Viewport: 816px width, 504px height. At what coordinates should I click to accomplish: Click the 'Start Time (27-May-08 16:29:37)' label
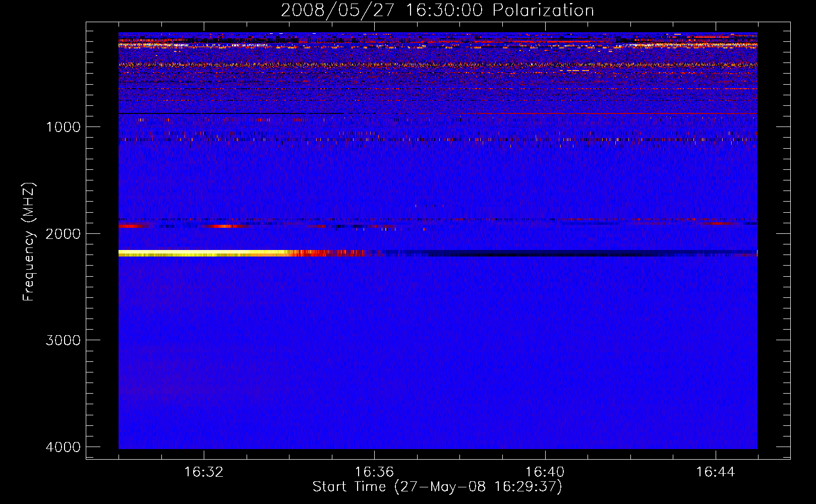point(437,487)
